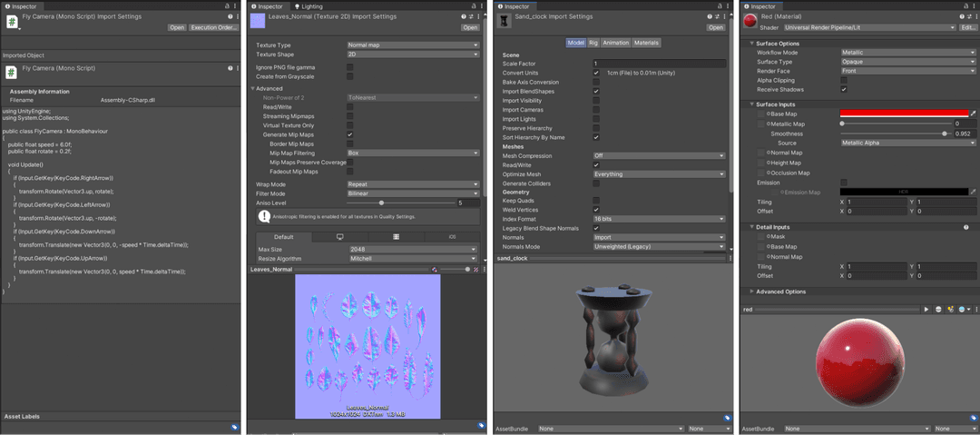980x435 pixels.
Task: Open the Mesh Compression dropdown
Action: click(660, 156)
